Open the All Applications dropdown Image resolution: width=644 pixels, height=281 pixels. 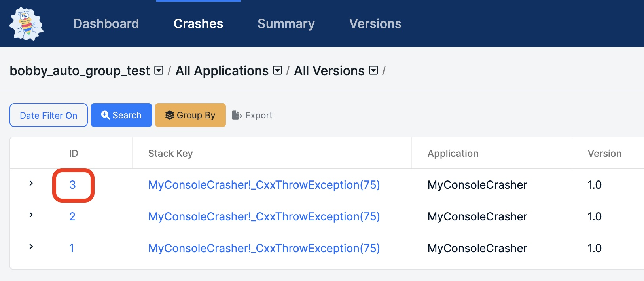click(278, 70)
